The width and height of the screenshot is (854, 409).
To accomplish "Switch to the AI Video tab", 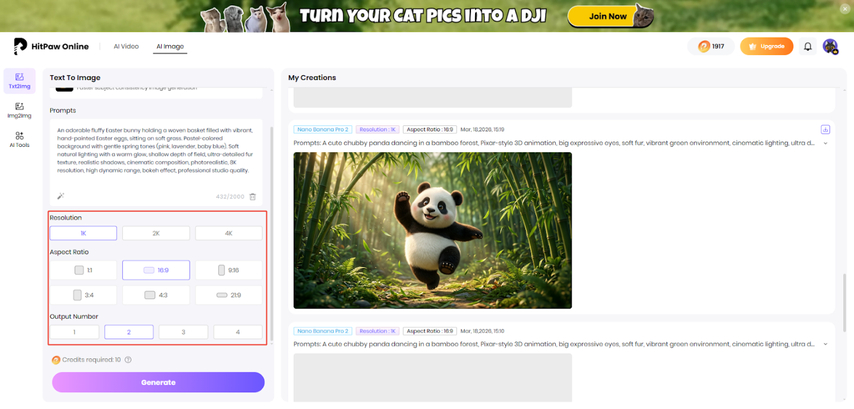I will 126,46.
